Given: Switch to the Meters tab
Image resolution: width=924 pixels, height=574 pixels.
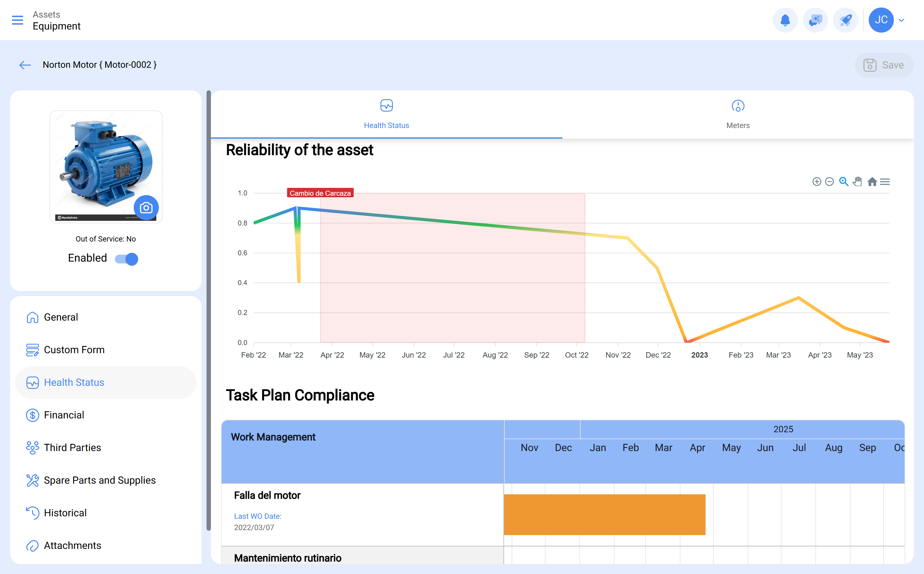Looking at the screenshot, I should pyautogui.click(x=737, y=114).
